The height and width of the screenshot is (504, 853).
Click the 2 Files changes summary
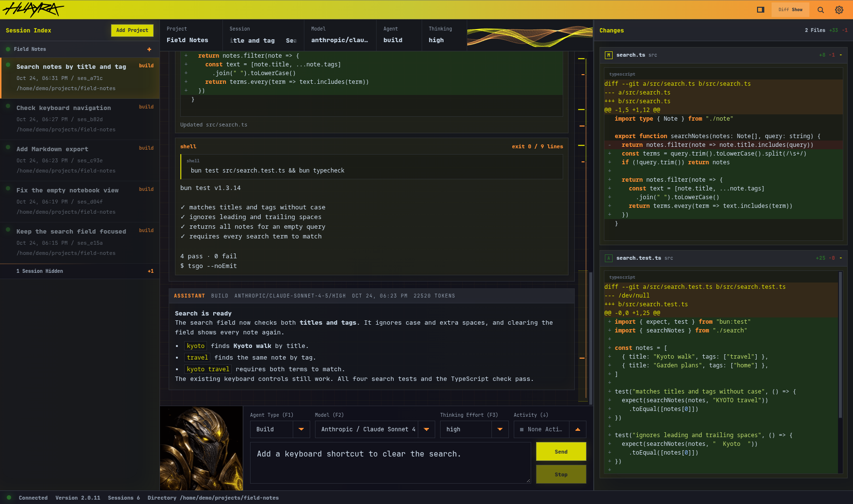[x=815, y=31]
